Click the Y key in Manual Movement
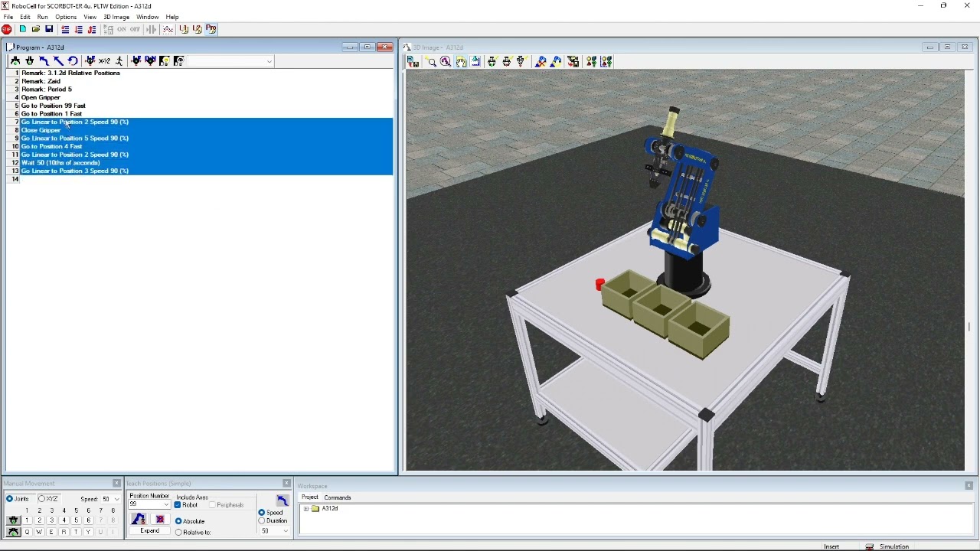 pos(88,532)
